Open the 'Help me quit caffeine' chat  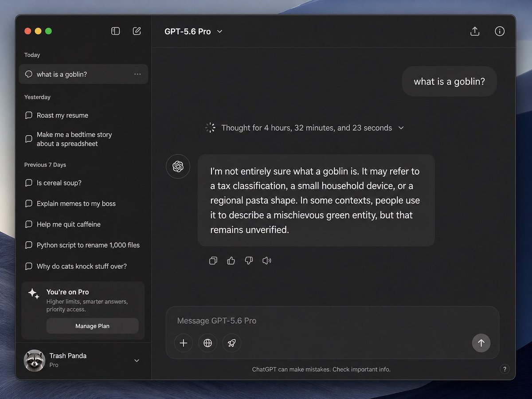point(83,224)
